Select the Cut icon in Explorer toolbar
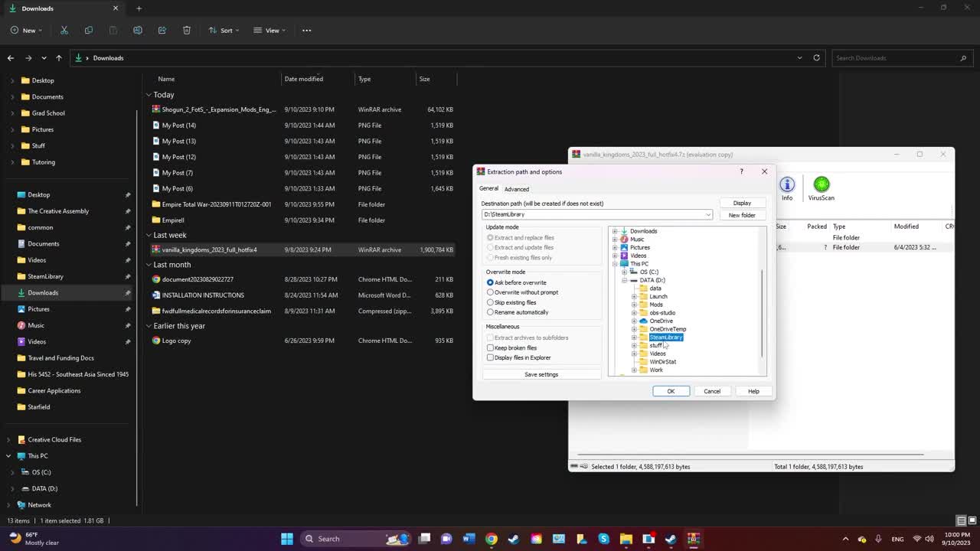 click(x=64, y=30)
